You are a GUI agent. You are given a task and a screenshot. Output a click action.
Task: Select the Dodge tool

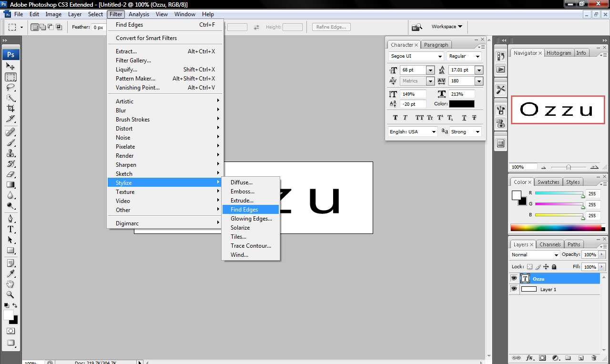pyautogui.click(x=10, y=205)
